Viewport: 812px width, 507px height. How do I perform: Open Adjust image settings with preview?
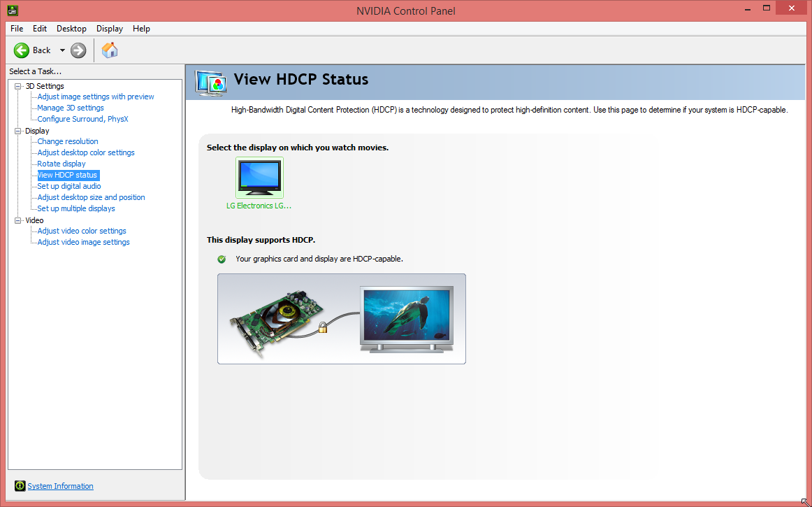coord(95,97)
